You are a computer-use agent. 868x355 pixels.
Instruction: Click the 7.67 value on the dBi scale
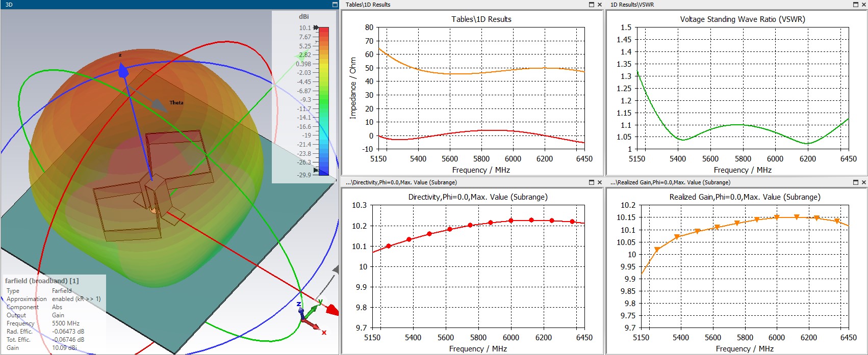coord(305,37)
